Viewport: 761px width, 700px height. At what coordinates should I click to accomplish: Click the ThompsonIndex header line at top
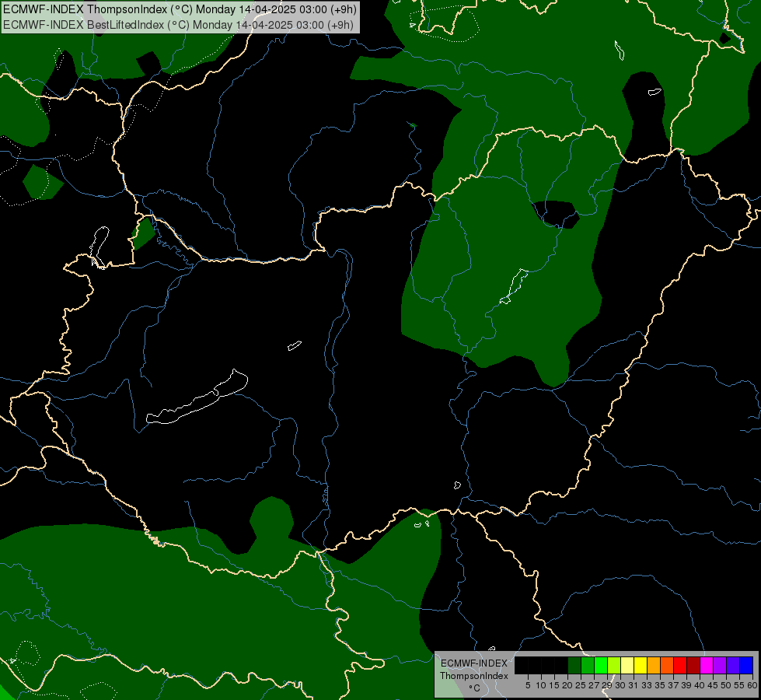180,9
